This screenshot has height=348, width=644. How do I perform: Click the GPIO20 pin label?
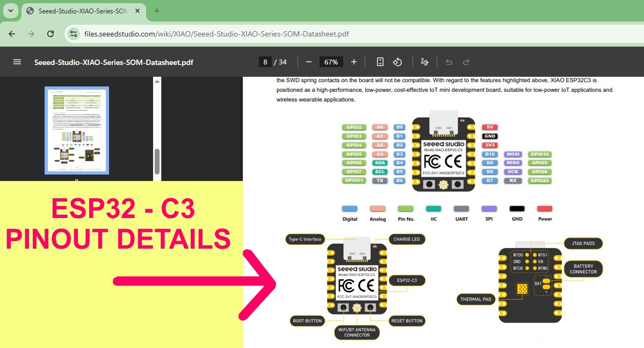click(539, 180)
